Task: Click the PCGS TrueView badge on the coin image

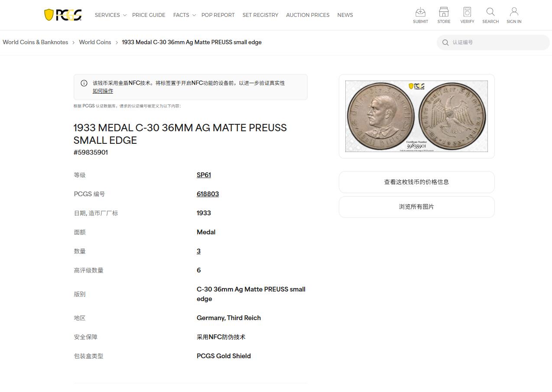Action: tap(415, 87)
